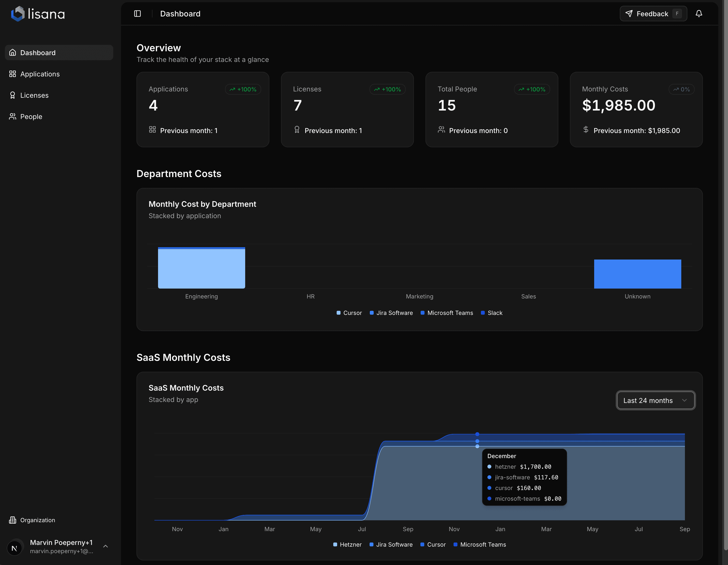Click the Dashboard home icon in sidebar
The image size is (728, 565).
point(12,52)
